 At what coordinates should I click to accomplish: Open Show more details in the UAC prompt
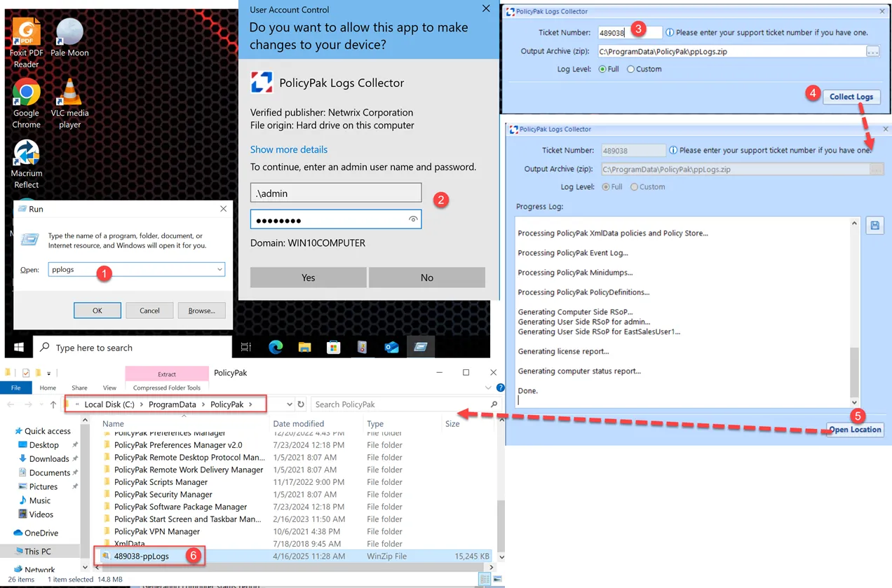289,149
